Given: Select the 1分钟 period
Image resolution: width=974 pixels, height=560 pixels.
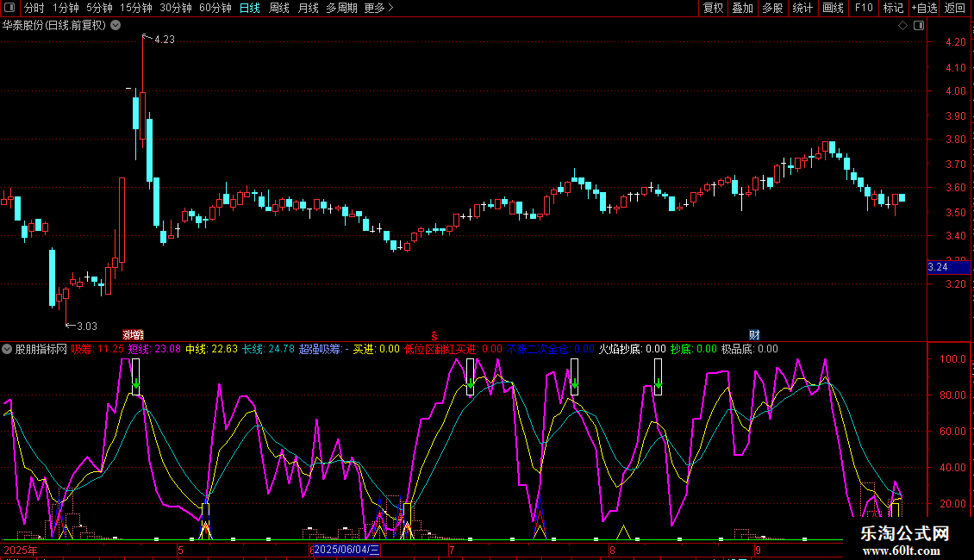Looking at the screenshot, I should pyautogui.click(x=66, y=8).
